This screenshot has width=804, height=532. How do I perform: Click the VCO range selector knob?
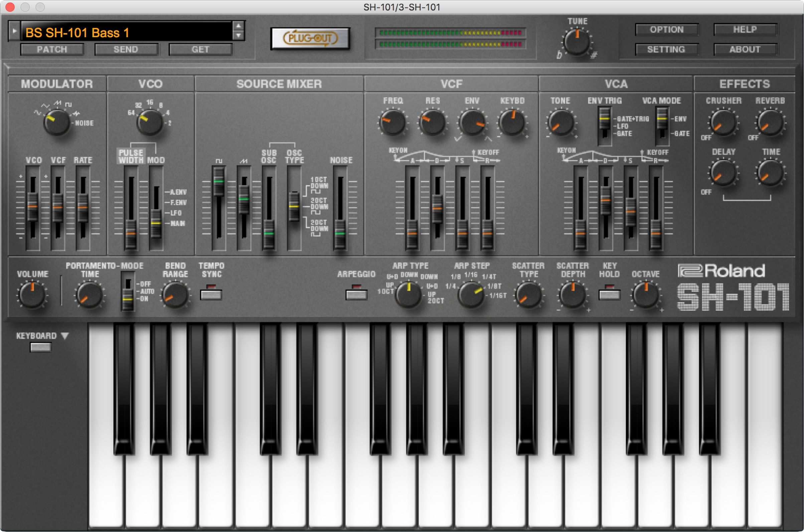149,122
